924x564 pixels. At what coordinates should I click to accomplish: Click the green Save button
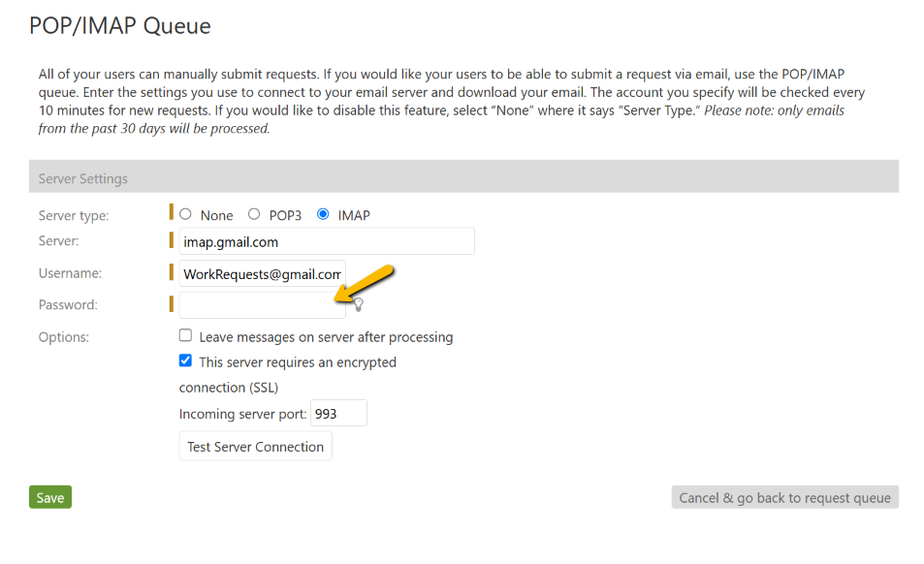pos(50,497)
